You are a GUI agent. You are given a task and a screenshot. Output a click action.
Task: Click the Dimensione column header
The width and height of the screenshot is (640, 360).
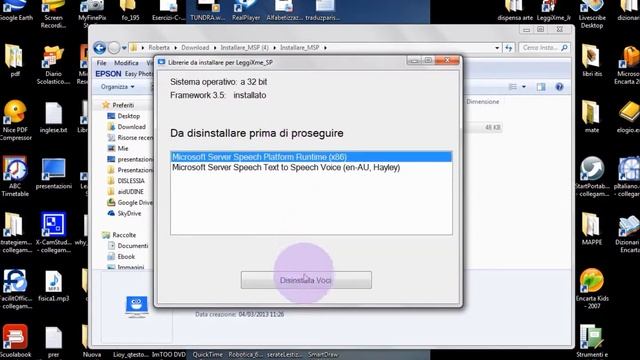[x=482, y=102]
